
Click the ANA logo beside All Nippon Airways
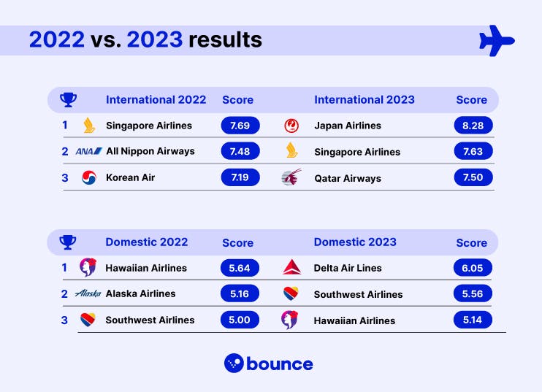coord(89,151)
